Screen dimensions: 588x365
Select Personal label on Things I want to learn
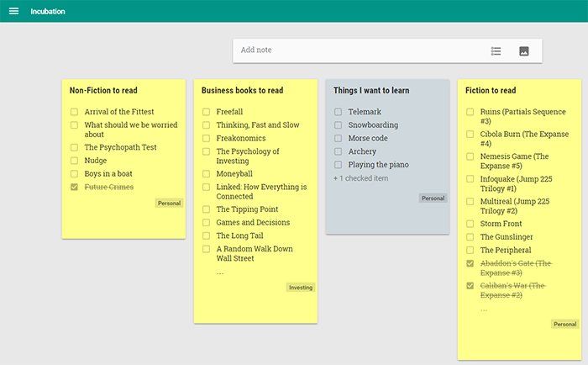point(433,198)
